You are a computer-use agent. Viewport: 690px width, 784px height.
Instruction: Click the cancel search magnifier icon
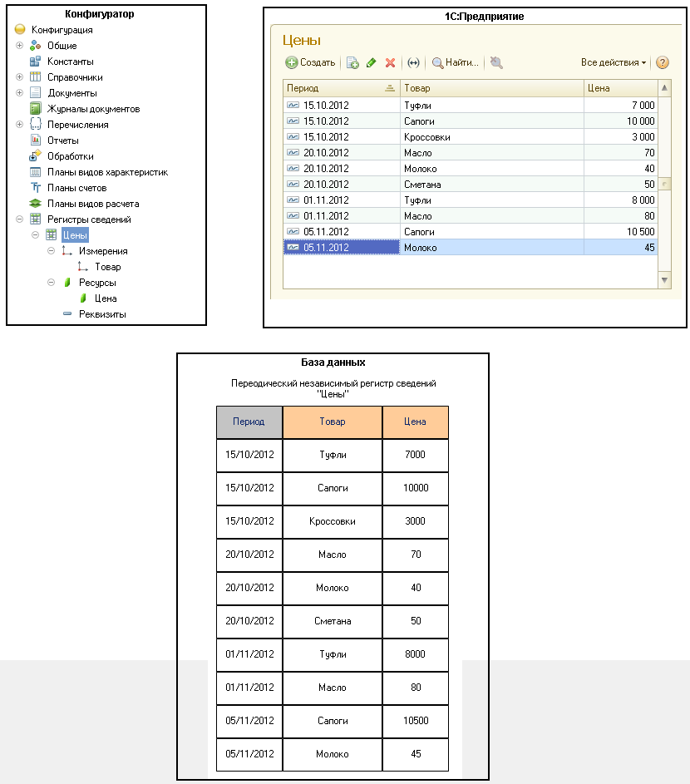[x=496, y=62]
